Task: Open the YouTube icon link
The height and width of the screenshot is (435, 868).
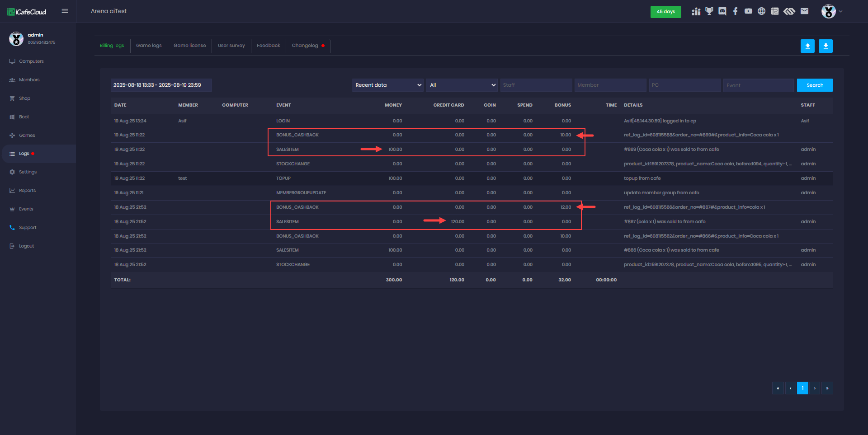Action: tap(749, 11)
